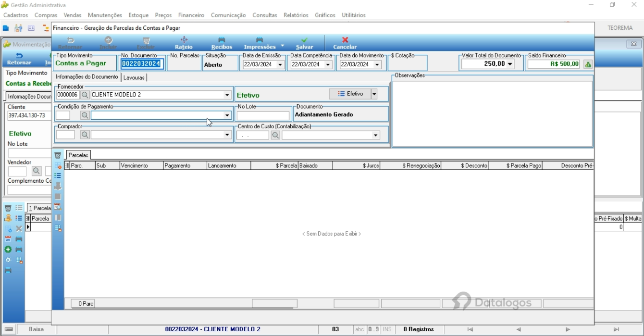The image size is (644, 336).
Task: Click the green plus icon in left panel
Action: [x=8, y=249]
